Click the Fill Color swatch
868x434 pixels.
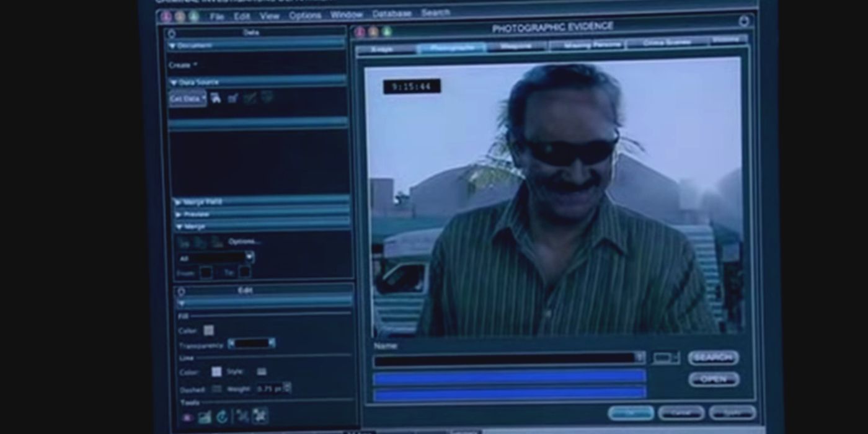point(209,330)
